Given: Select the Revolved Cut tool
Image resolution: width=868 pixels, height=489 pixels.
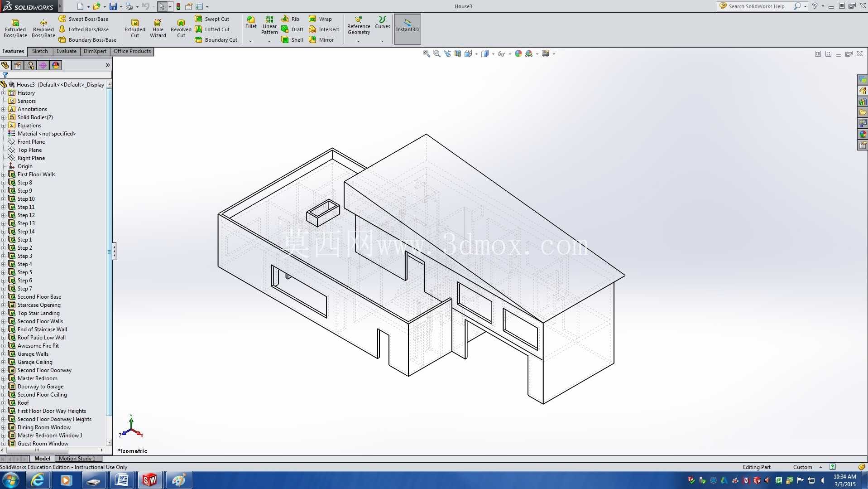Looking at the screenshot, I should pos(181,28).
